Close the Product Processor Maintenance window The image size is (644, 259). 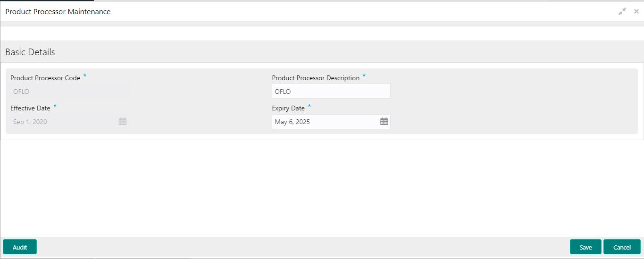click(x=636, y=11)
